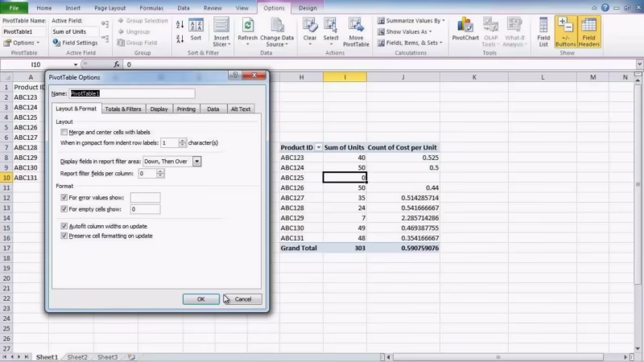Click Cancel in PivotTable Options
Screen dimensions: 644x362
(243, 299)
